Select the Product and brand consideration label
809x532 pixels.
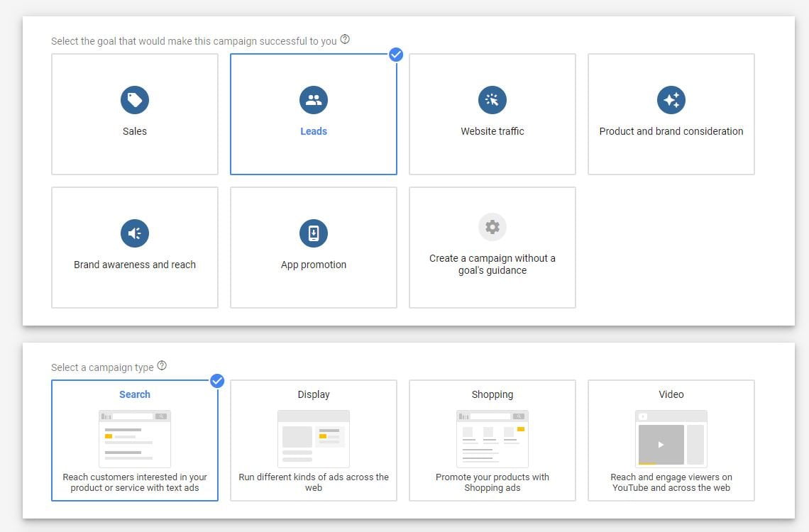pyautogui.click(x=671, y=131)
